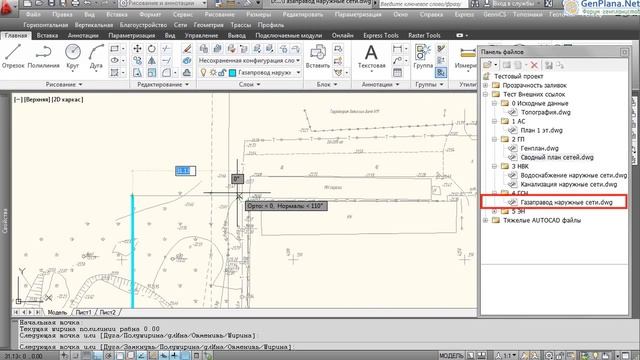Activate the Trim tool

click(x=166, y=49)
